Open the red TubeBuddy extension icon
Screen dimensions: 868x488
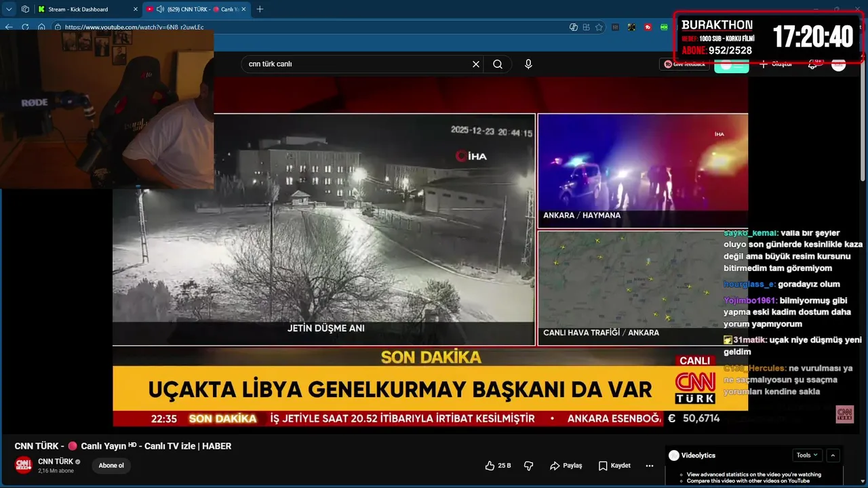[x=648, y=27]
